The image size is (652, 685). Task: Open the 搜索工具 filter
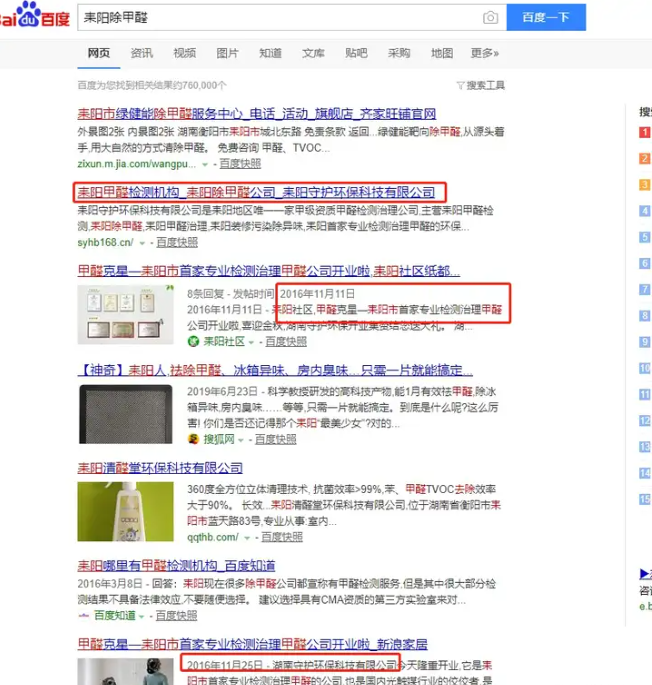click(481, 85)
